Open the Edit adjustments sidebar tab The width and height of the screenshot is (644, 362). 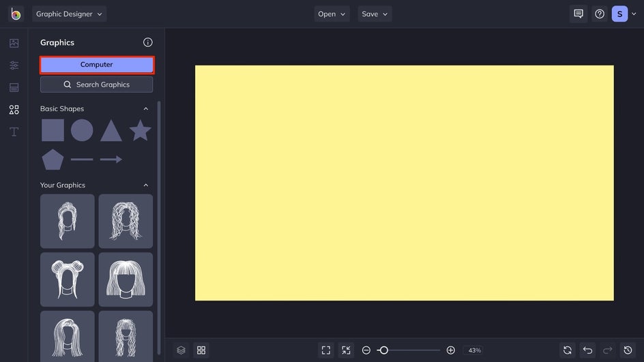(x=14, y=65)
